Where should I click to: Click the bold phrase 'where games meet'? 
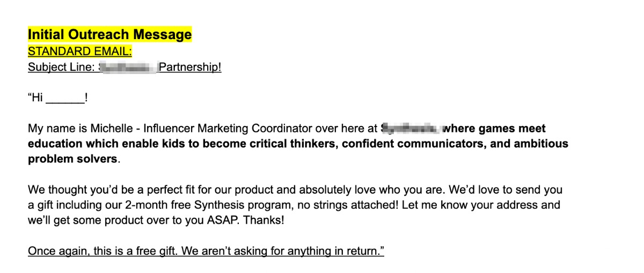coord(494,129)
